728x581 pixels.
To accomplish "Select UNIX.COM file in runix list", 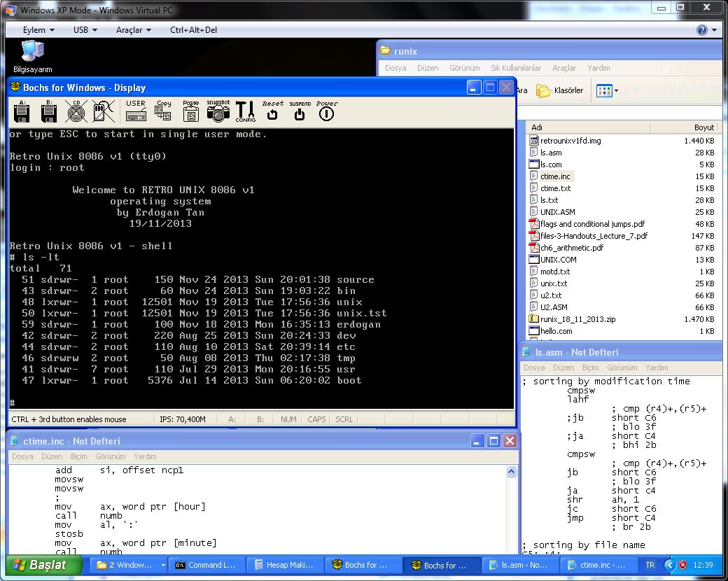I will (553, 260).
